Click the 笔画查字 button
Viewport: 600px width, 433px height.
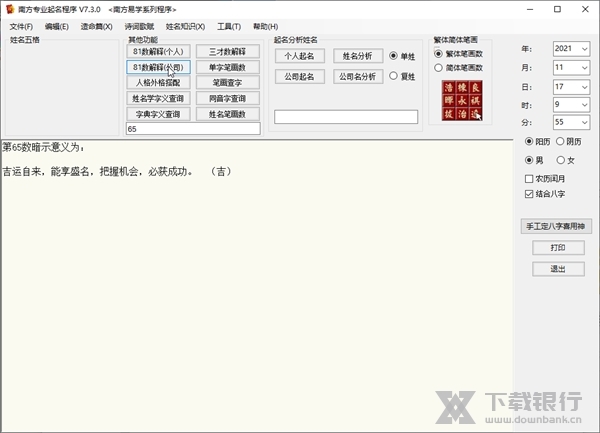[x=228, y=83]
